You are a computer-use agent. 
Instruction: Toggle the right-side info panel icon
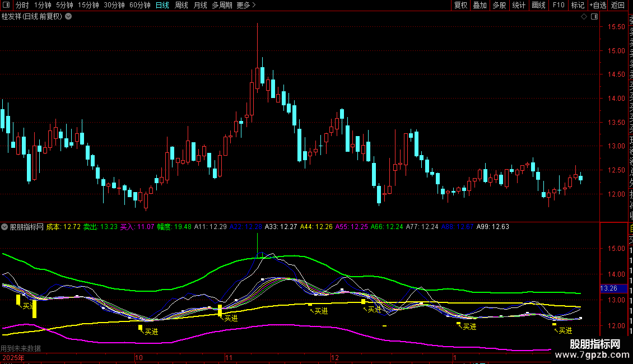click(594, 17)
